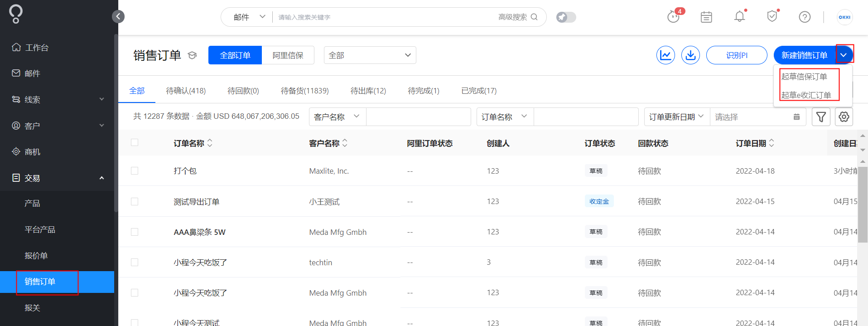Click the search magnifier icon
Screen dimensions: 868x326
(534, 17)
